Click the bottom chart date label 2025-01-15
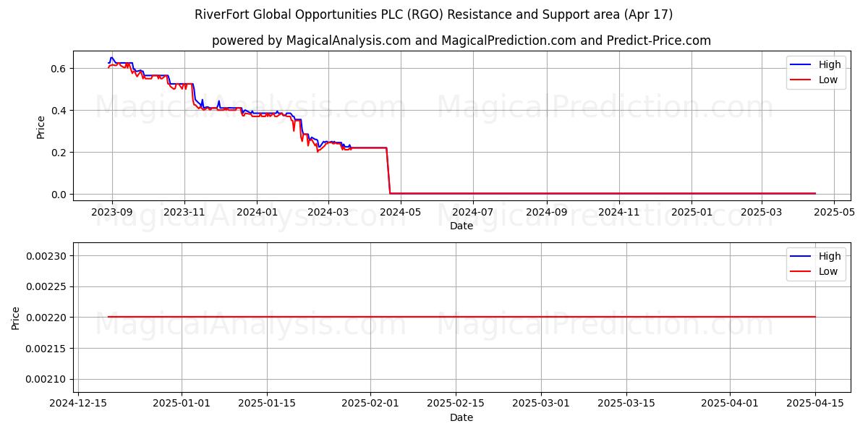This screenshot has height=434, width=868. click(267, 404)
